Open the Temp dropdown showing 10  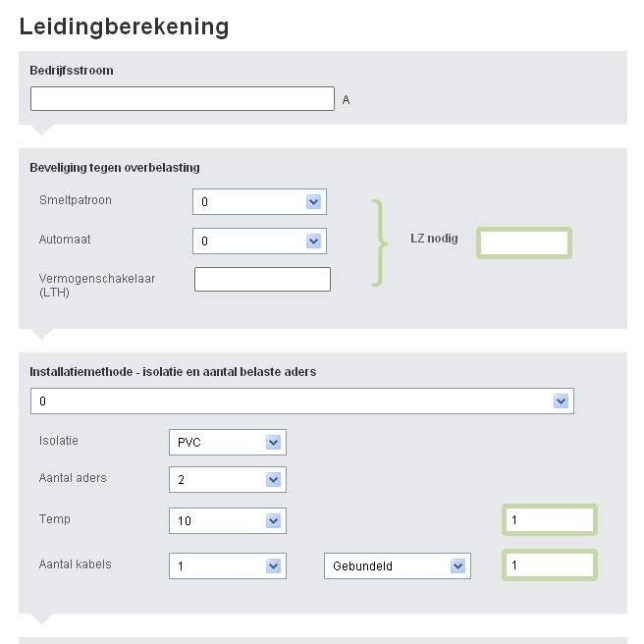click(227, 521)
